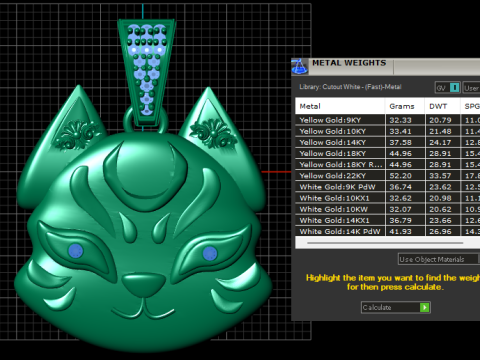Select the gem-set pendant bail
The height and width of the screenshot is (360, 480).
pos(146,72)
